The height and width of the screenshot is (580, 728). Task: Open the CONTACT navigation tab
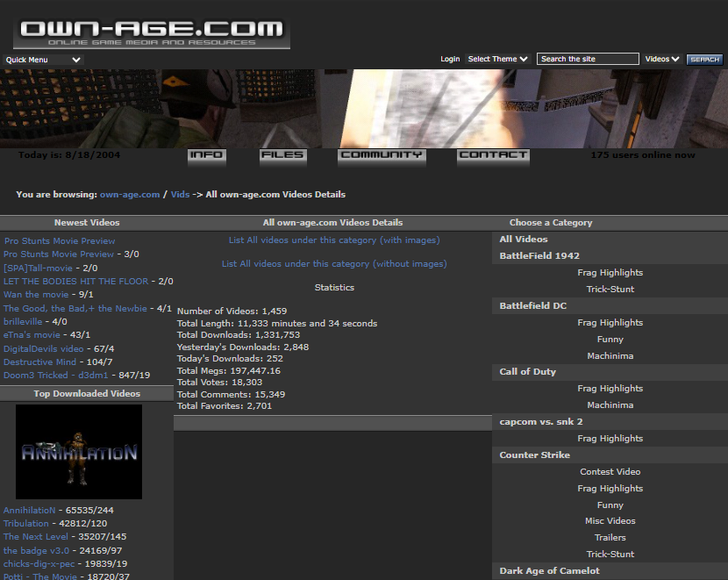coord(493,156)
